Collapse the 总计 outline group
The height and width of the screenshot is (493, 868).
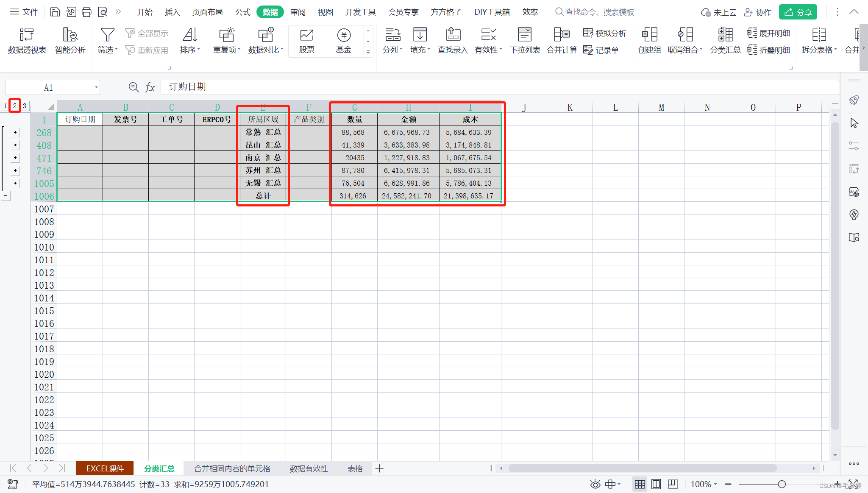click(5, 196)
